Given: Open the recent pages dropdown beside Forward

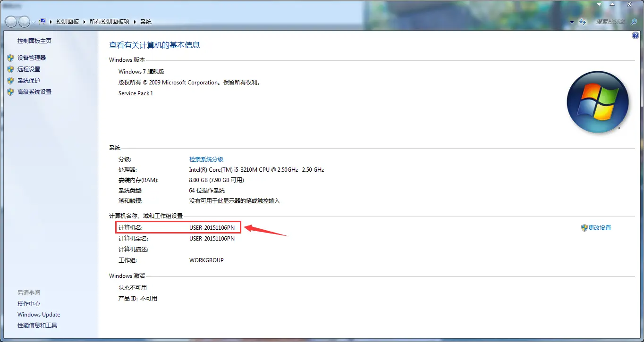Looking at the screenshot, I should coord(34,22).
